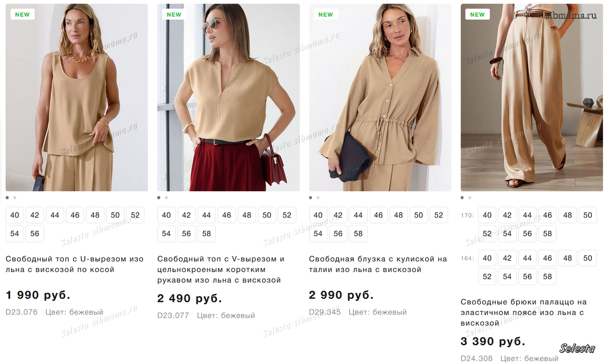Click the NEW badge on the U-neck top
606x364 pixels.
[x=22, y=15]
